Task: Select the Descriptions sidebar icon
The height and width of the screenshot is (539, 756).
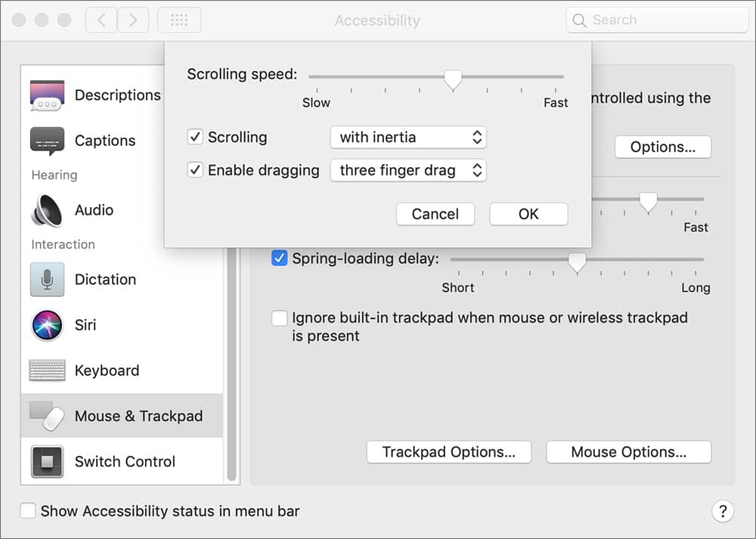Action: [x=47, y=95]
